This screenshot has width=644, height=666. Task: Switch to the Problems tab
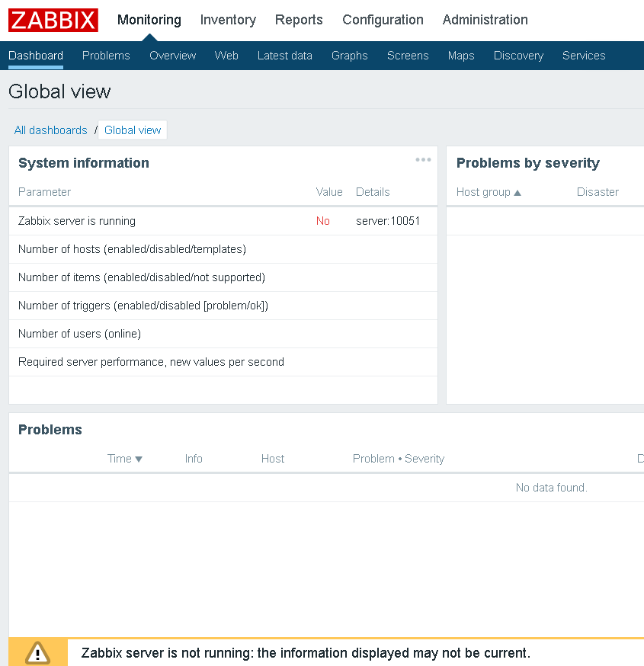pos(106,55)
